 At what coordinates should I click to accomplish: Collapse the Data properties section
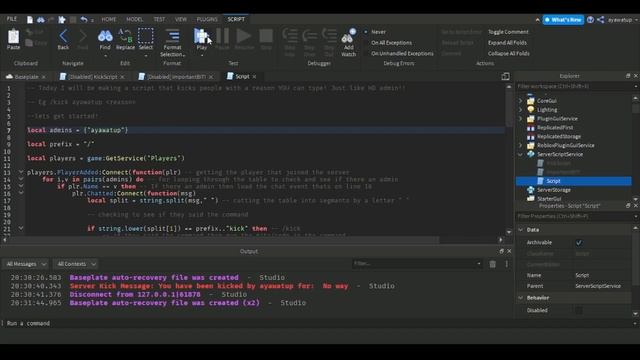tap(520, 230)
